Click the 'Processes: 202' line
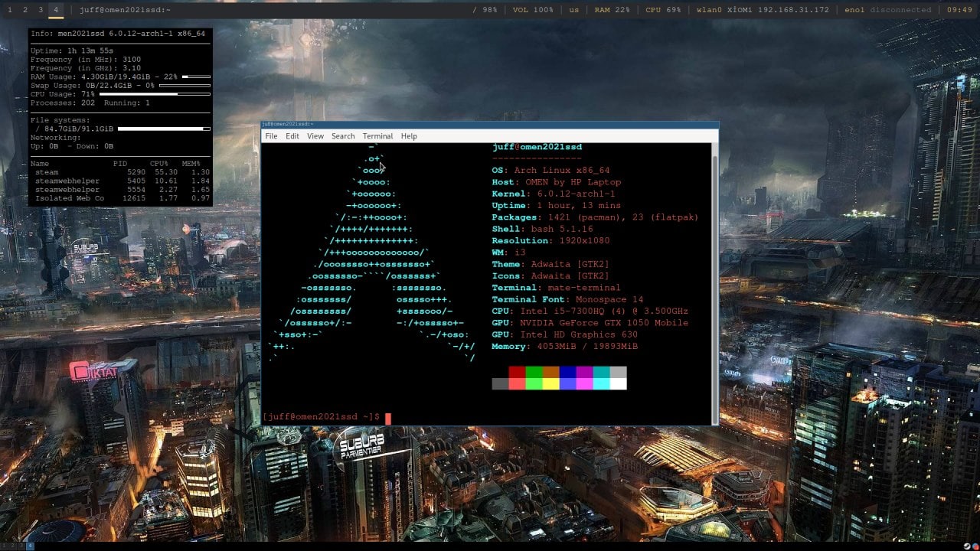 point(63,103)
